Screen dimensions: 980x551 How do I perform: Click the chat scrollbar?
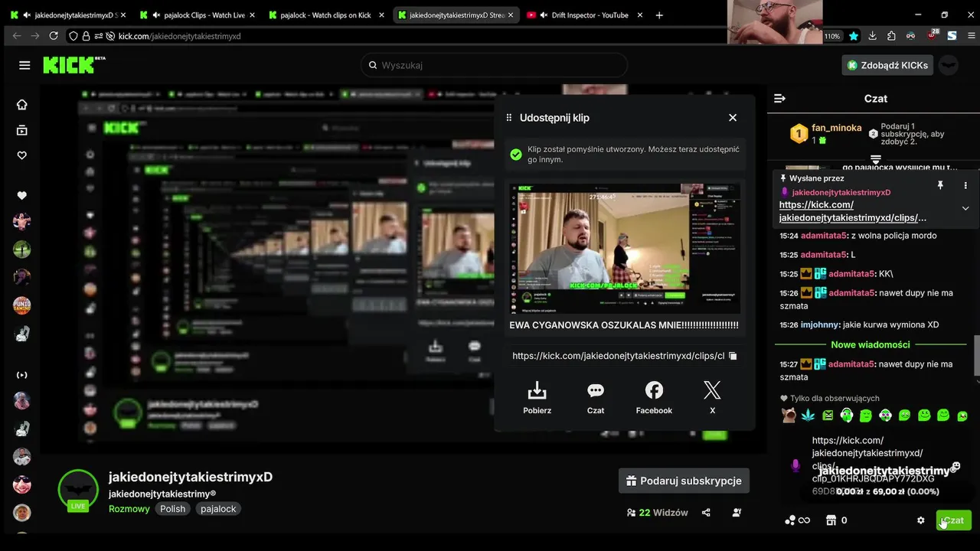pos(976,356)
